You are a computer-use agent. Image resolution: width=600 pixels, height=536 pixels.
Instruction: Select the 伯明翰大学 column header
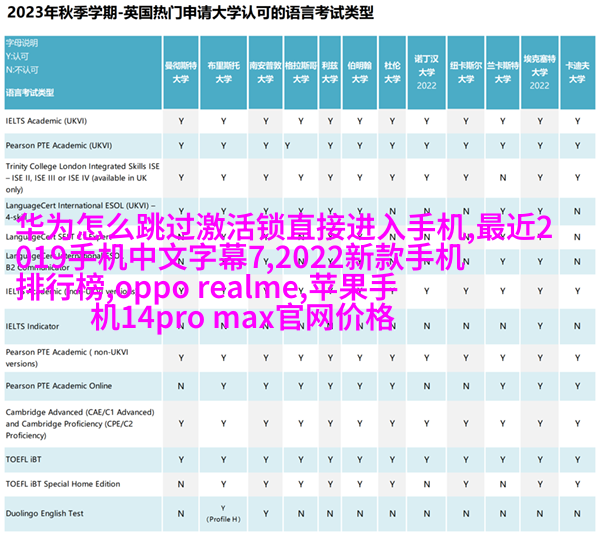360,72
